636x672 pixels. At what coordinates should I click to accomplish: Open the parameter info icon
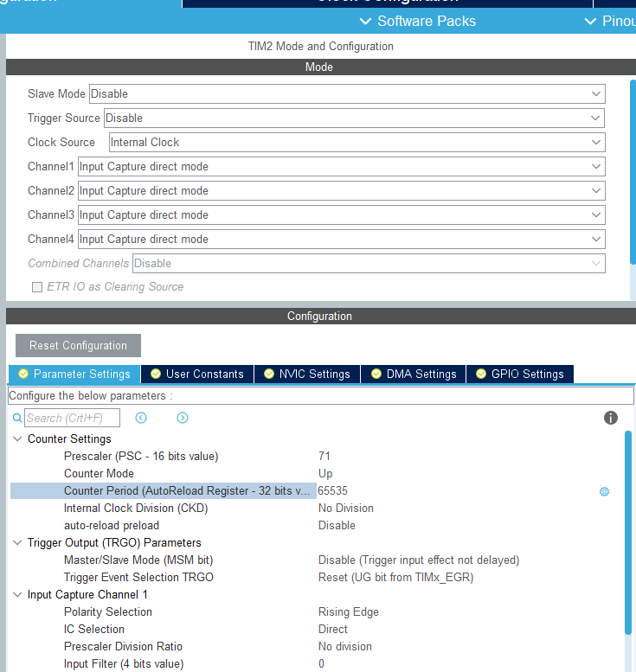point(611,418)
